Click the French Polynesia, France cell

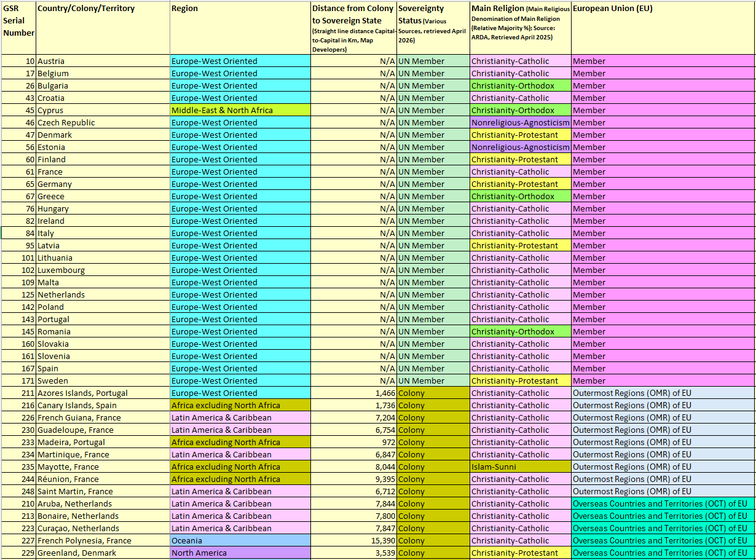pos(103,540)
